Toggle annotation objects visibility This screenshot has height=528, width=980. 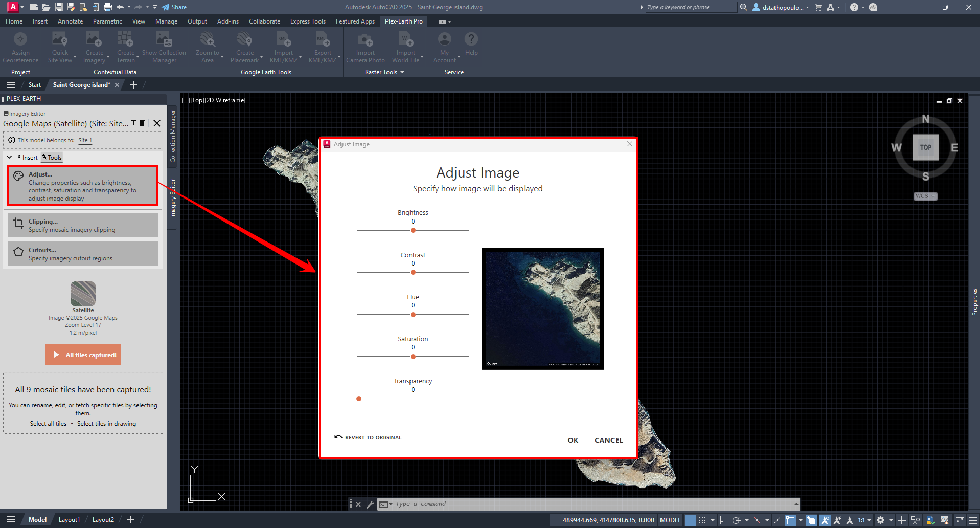click(x=825, y=520)
